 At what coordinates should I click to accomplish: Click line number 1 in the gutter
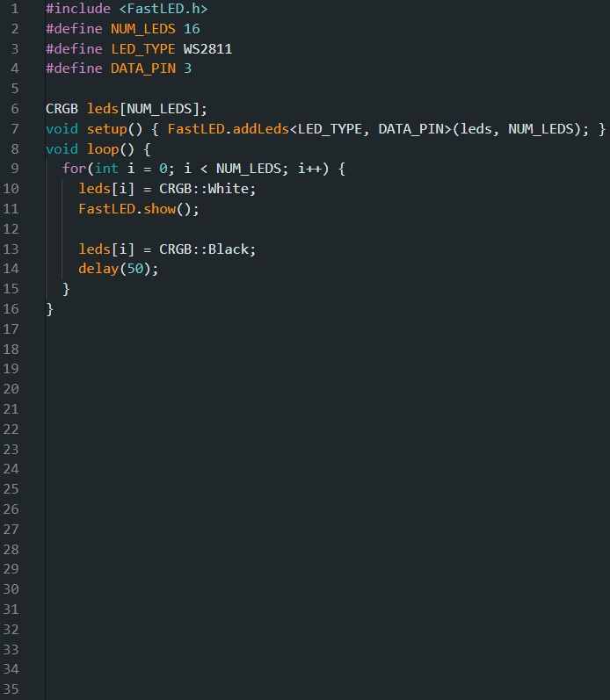[x=14, y=8]
